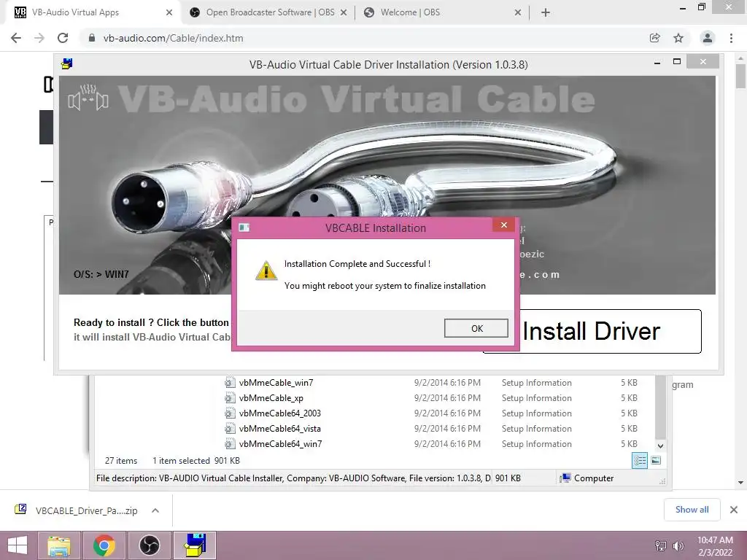Click VBCABLE Installation dialog title icon
This screenshot has width=747, height=560.
pos(244,227)
